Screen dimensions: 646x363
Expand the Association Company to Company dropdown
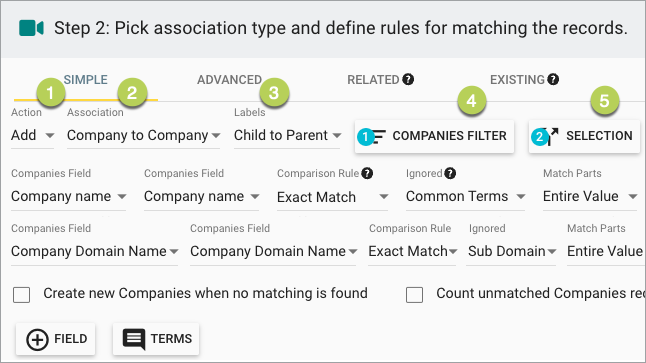(x=143, y=136)
